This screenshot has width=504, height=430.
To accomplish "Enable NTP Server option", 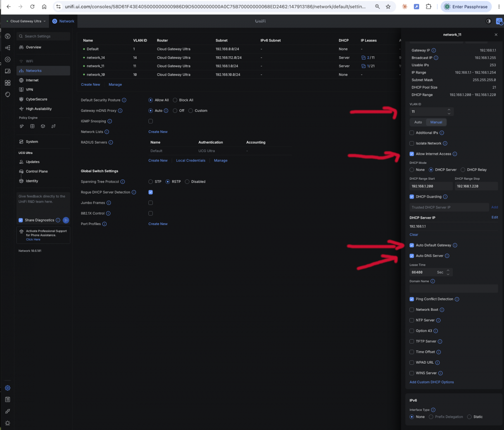I will tap(412, 320).
